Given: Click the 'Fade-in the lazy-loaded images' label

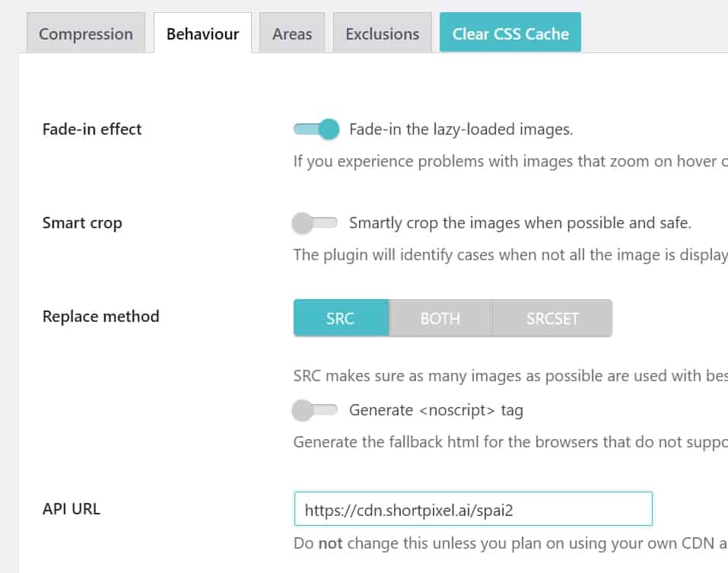Looking at the screenshot, I should [461, 129].
